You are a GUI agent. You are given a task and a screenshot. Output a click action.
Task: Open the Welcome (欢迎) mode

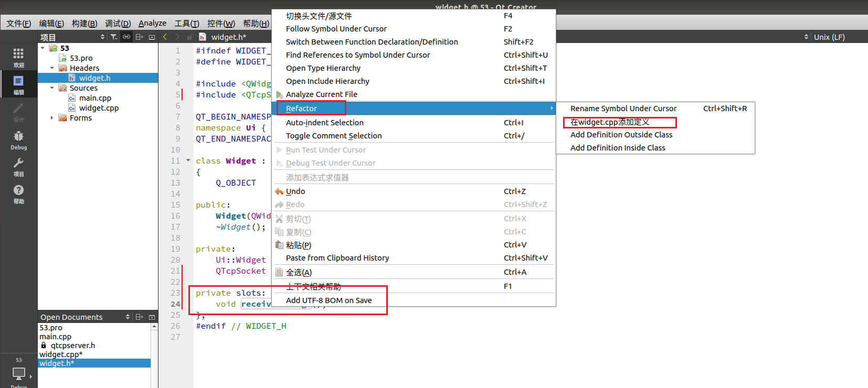click(18, 57)
